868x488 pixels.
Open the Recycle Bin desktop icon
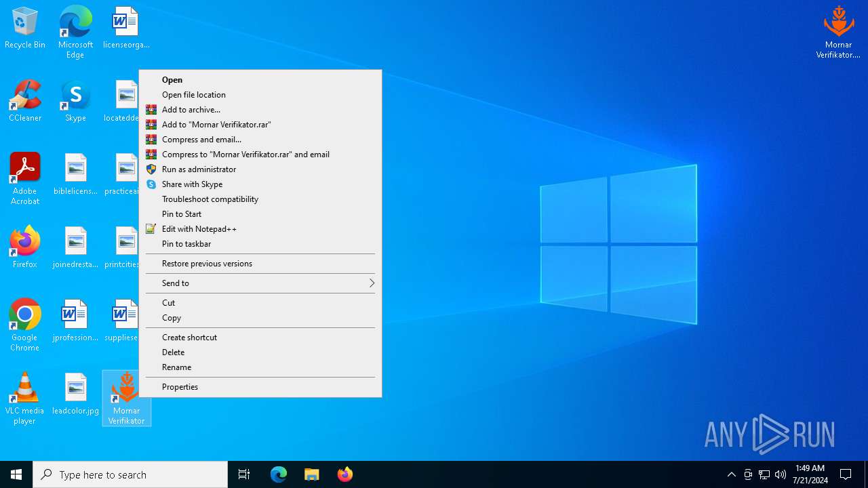[x=25, y=28]
